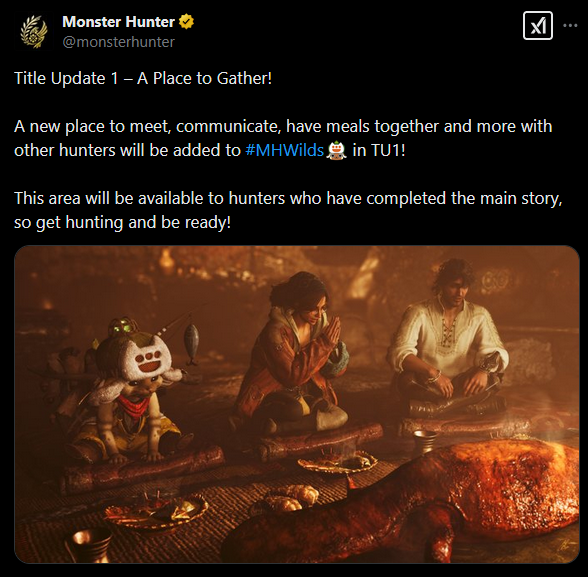
Task: Click the paragraph about completing main story
Action: pyautogui.click(x=288, y=210)
